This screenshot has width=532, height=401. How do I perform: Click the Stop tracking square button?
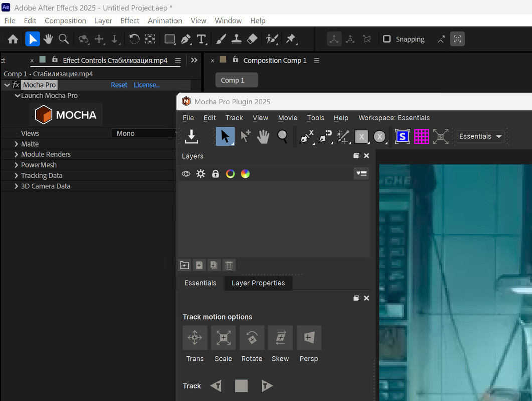click(x=241, y=386)
